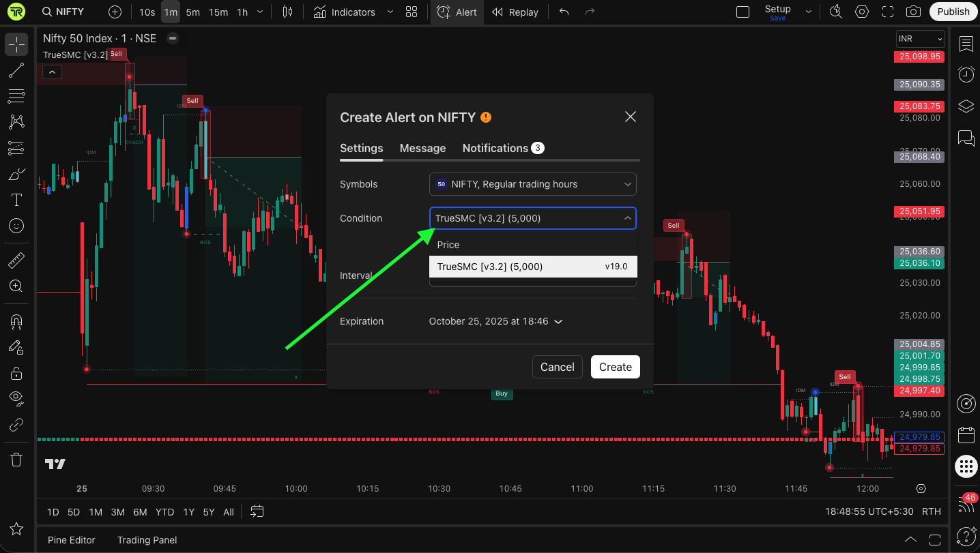Image resolution: width=980 pixels, height=553 pixels.
Task: Toggle lock all drawing tools
Action: click(16, 373)
